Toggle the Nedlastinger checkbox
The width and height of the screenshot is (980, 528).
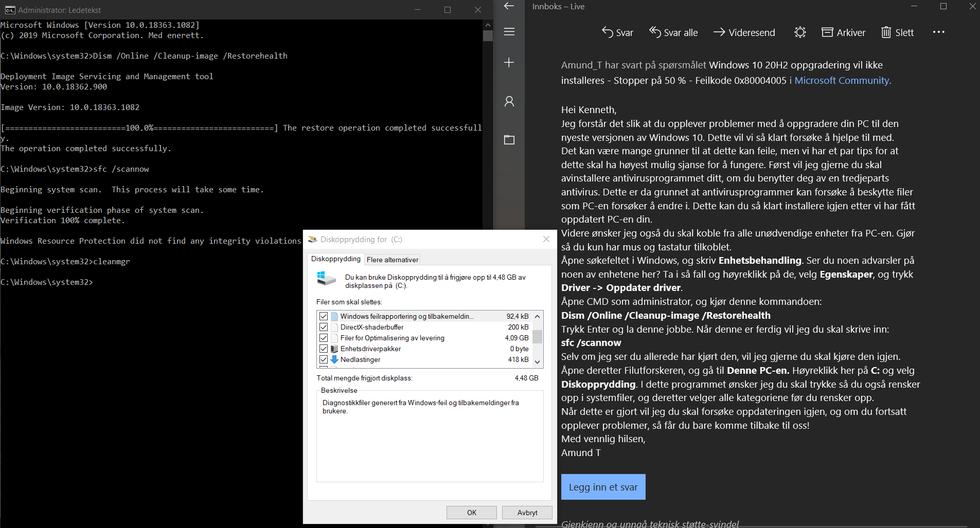[324, 359]
